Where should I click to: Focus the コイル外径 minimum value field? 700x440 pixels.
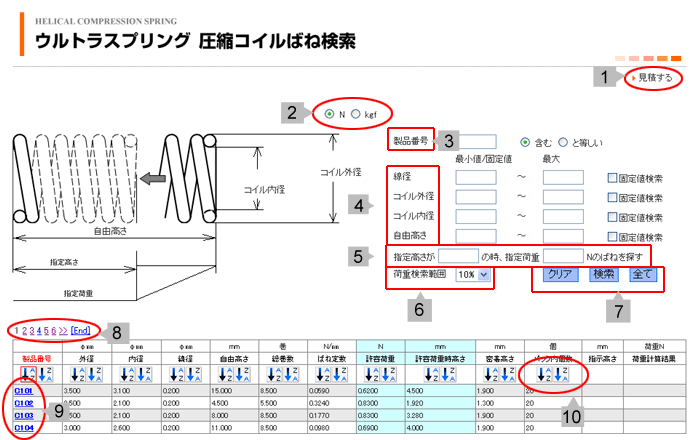point(476,197)
